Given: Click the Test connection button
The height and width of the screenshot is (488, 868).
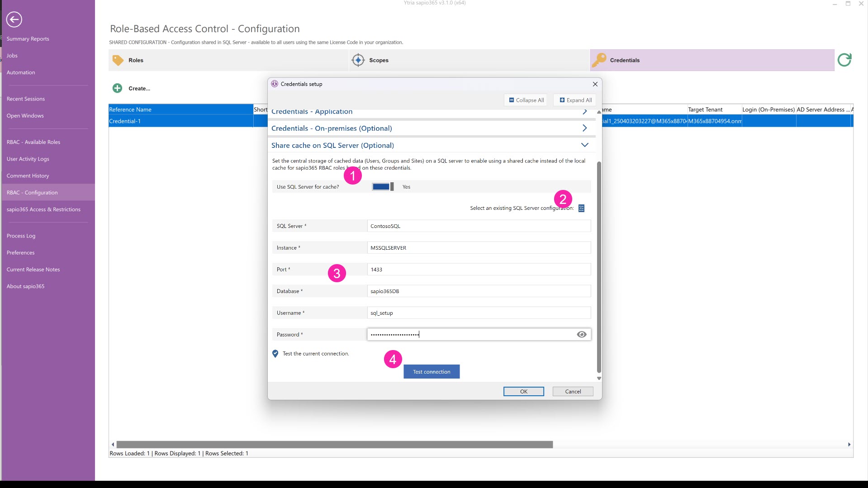Looking at the screenshot, I should (431, 372).
